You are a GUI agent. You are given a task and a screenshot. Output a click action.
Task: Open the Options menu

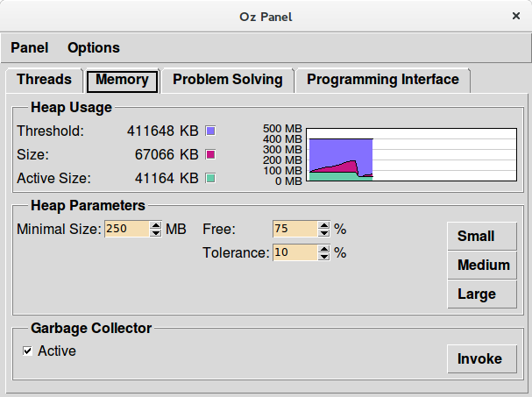(94, 47)
